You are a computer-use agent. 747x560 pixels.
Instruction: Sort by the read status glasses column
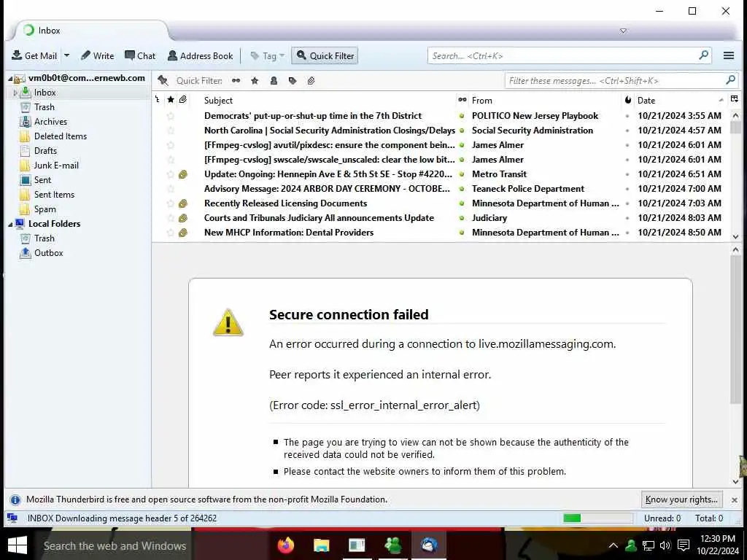point(462,100)
